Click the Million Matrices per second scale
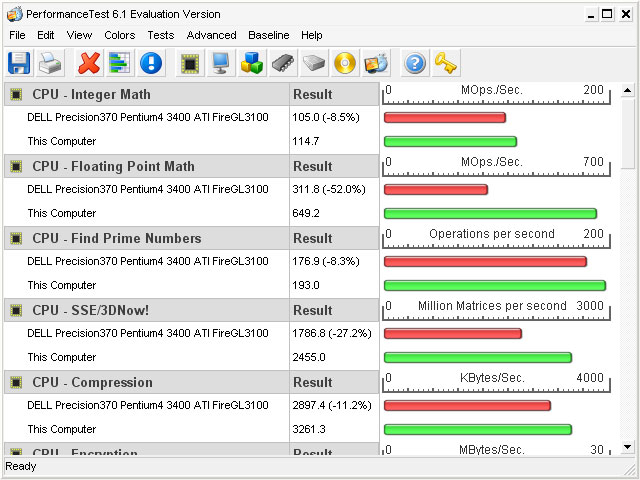The image size is (640, 480). [x=496, y=311]
